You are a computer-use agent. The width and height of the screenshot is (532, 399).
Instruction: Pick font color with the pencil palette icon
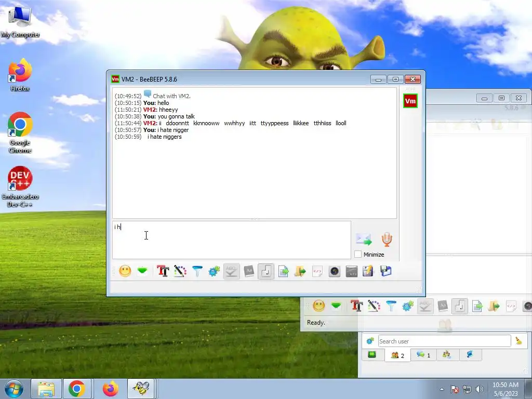click(180, 271)
